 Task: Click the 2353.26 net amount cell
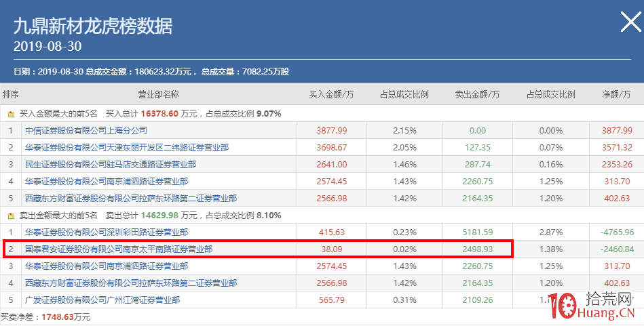point(617,165)
